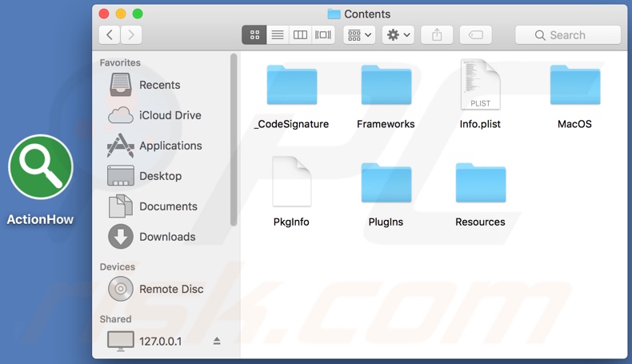Click the iCloud Drive cloud icon

[x=121, y=115]
